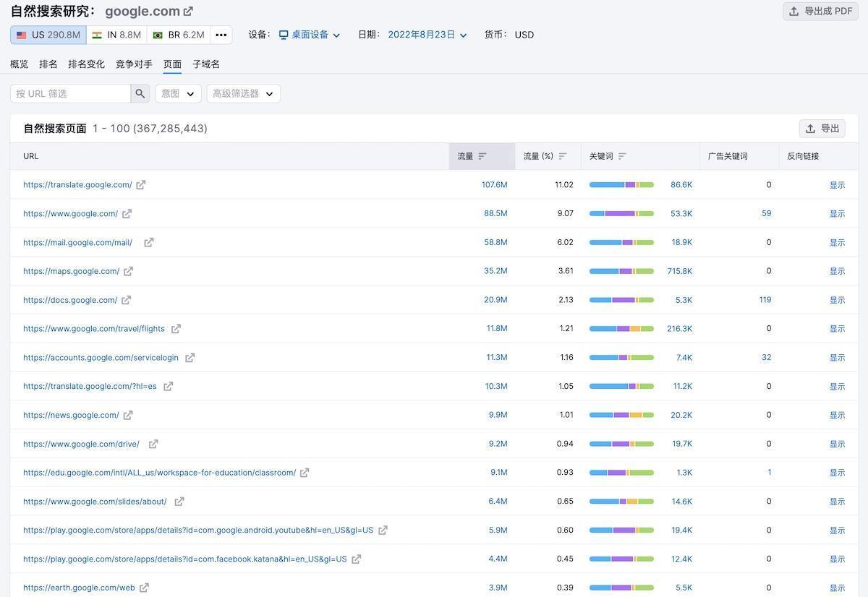The width and height of the screenshot is (868, 597).
Task: Click the keyword intent bar for maps.google.com/
Action: coord(621,272)
